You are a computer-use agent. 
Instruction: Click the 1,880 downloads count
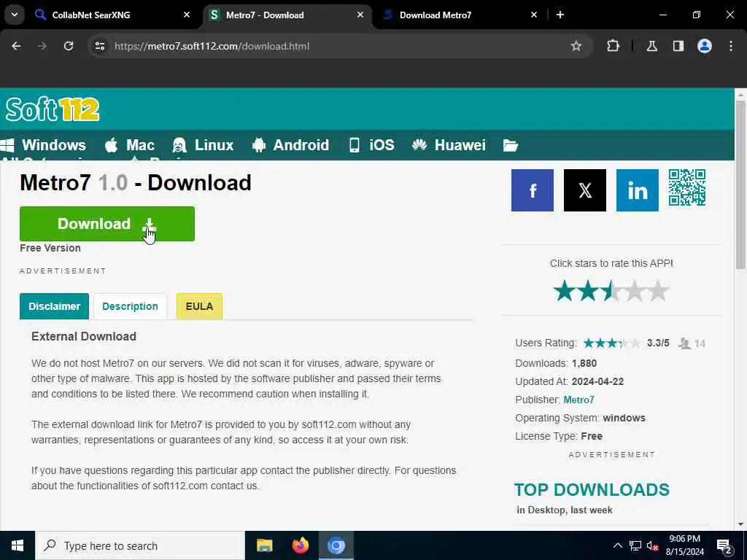pyautogui.click(x=584, y=363)
